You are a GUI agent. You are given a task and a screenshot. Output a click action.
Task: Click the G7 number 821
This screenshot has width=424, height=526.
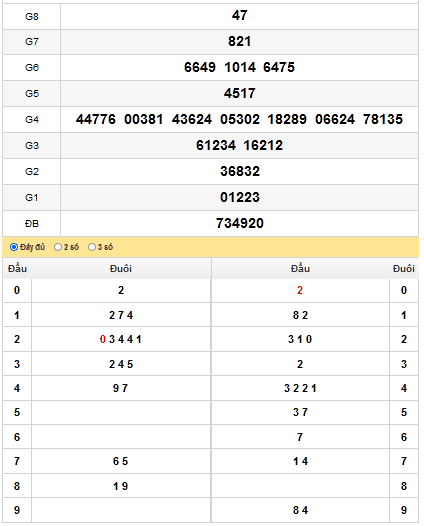[240, 42]
